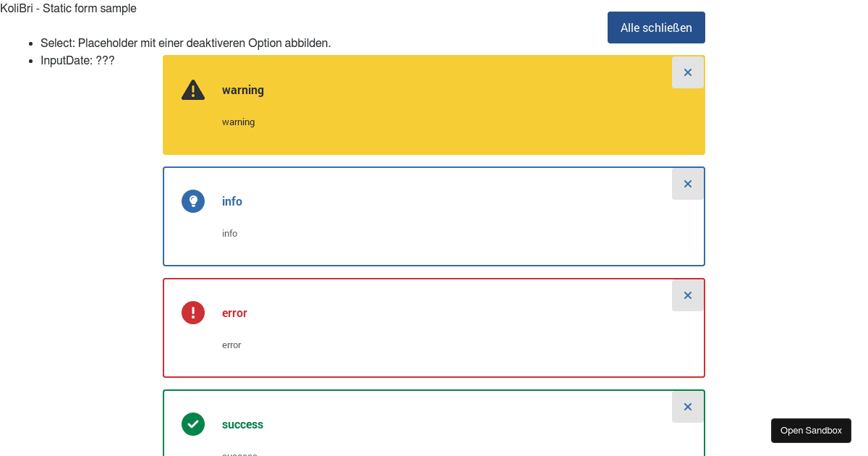Click the info alert heading
This screenshot has width=868, height=456.
(x=231, y=201)
